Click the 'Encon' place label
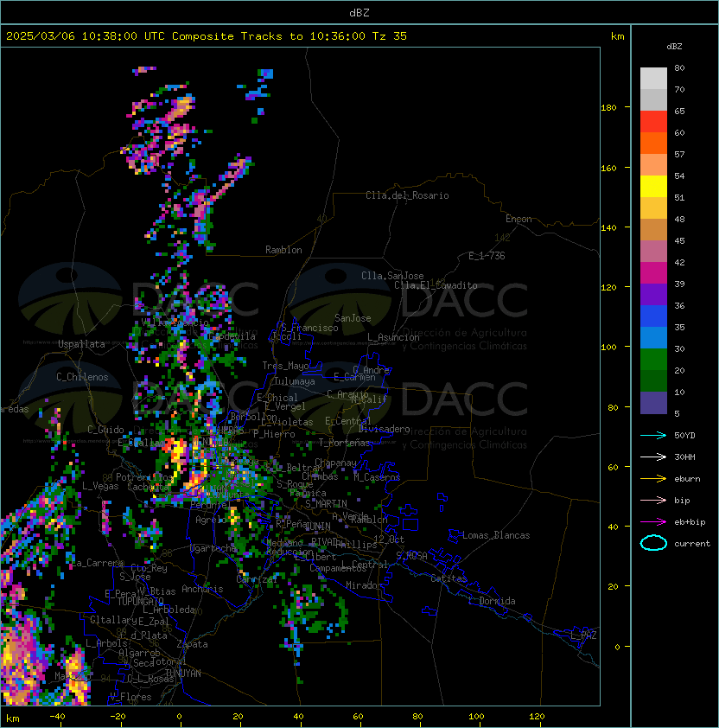The height and width of the screenshot is (728, 719). 519,219
